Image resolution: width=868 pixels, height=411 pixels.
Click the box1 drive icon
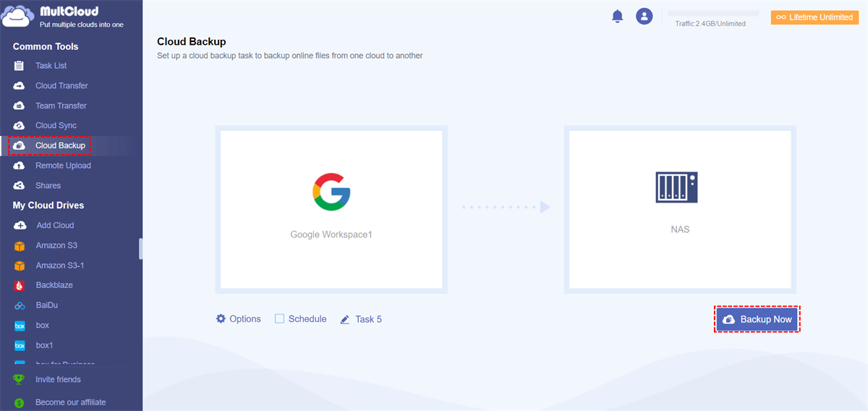pyautogui.click(x=20, y=345)
